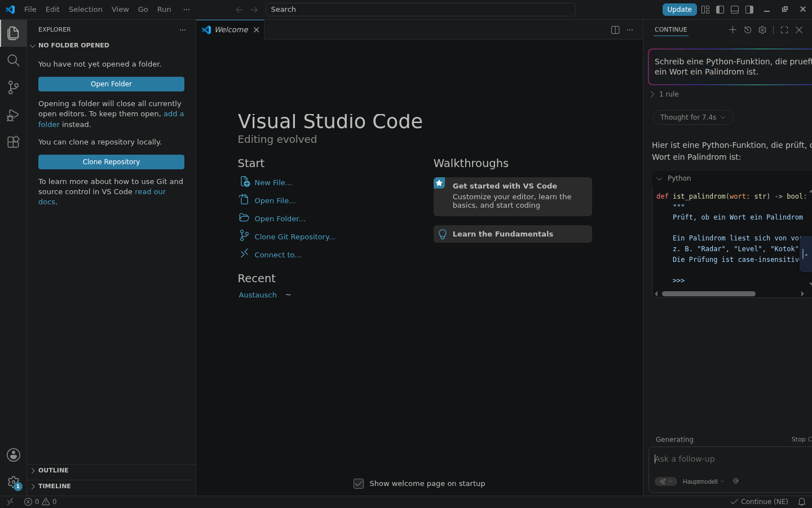Select the Welcome editor tab

(231, 30)
